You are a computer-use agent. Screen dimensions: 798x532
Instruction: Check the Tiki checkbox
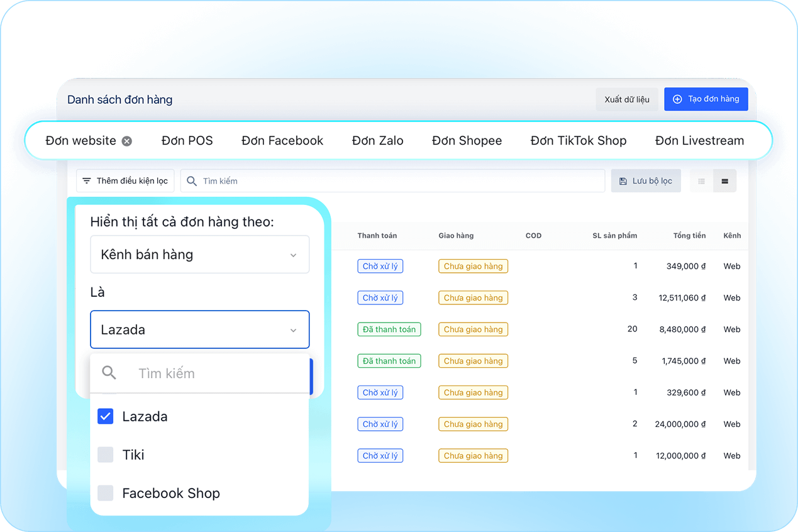pyautogui.click(x=105, y=455)
